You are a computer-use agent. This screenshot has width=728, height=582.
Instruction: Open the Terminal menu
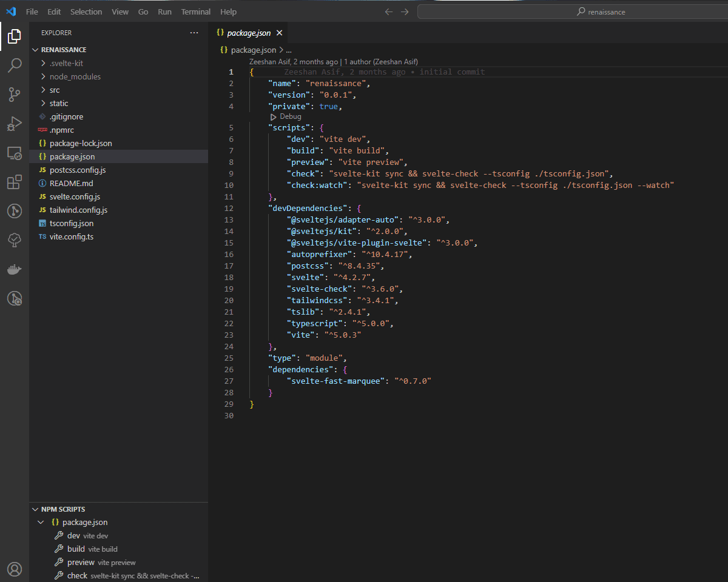tap(195, 12)
